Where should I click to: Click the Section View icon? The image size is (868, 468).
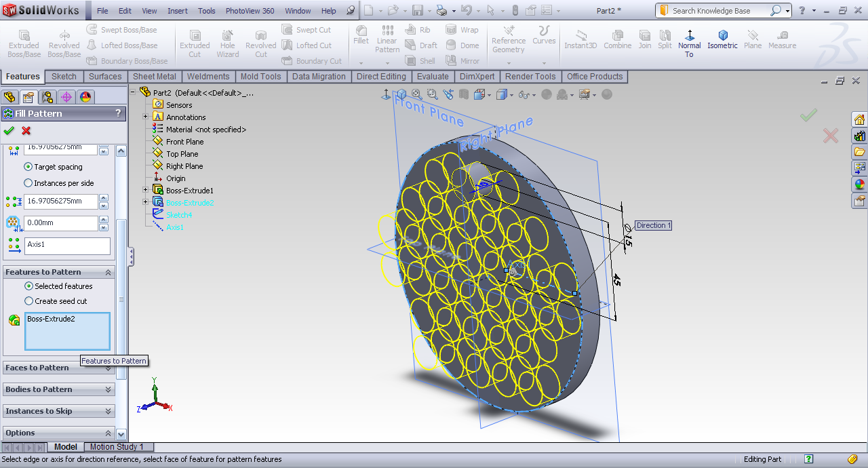[x=465, y=94]
